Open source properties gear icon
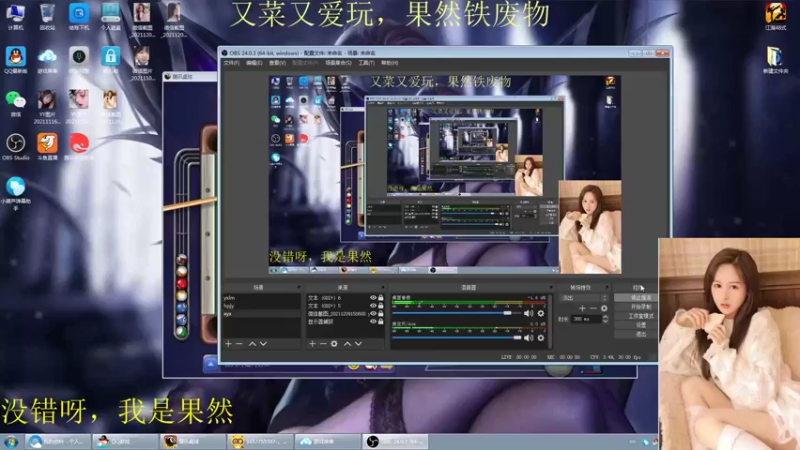 click(x=334, y=344)
